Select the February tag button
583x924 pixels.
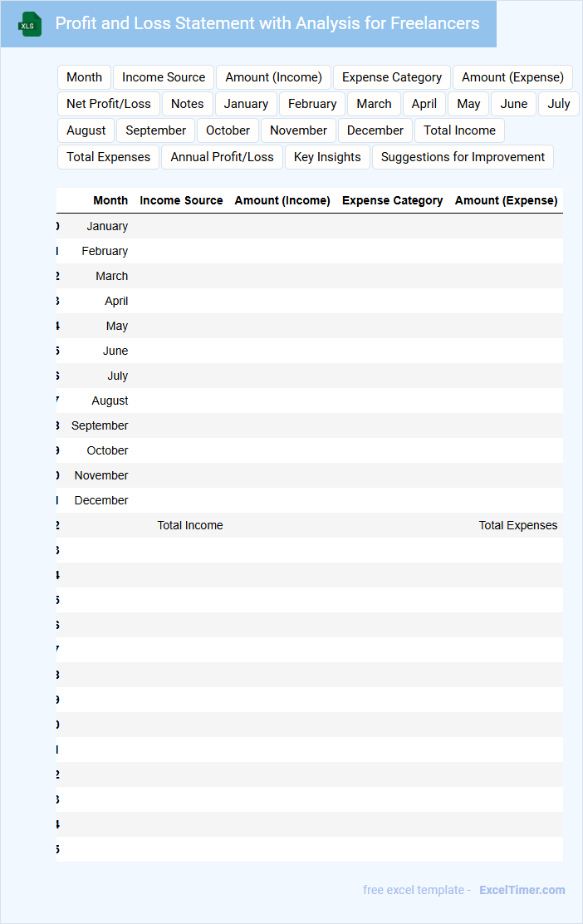click(312, 104)
